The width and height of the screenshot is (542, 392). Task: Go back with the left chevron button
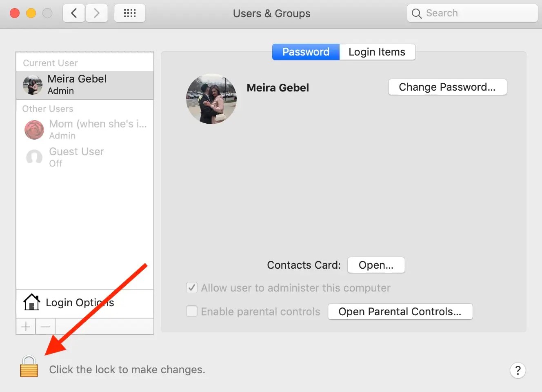74,13
